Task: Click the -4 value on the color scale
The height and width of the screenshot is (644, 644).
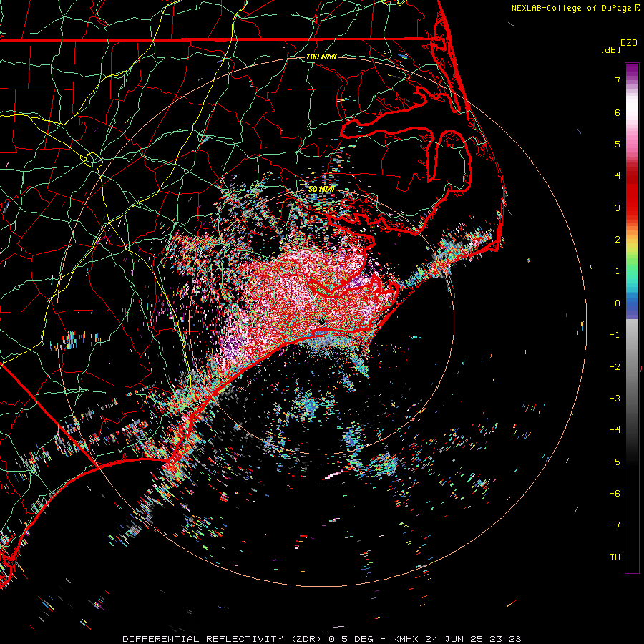Action: 615,430
